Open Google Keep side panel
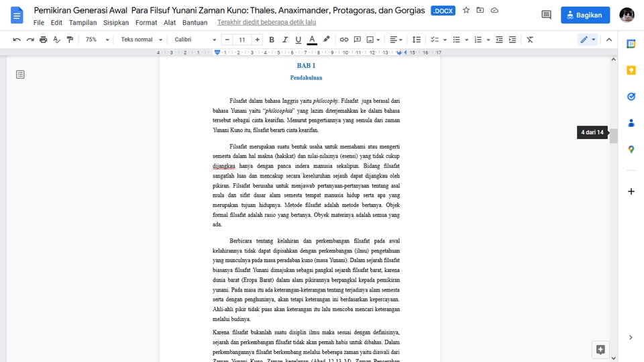Viewport: 644px width, 362px height. (x=631, y=71)
